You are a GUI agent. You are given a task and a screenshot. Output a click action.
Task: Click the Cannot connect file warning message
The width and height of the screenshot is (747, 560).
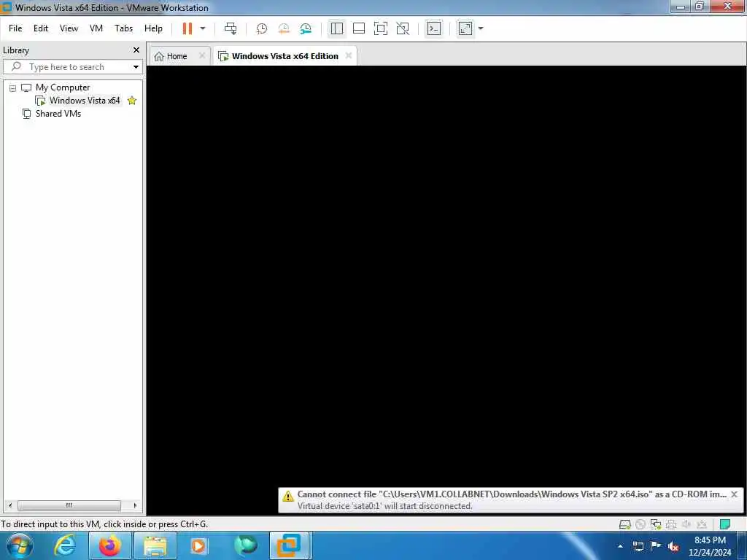pos(511,494)
